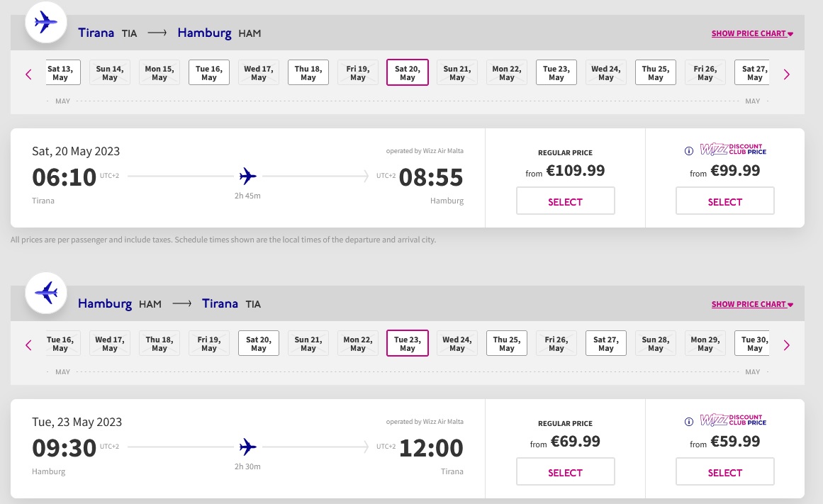Click the return Hamburg–Tirana plane badge icon
This screenshot has height=504, width=823.
(x=46, y=293)
